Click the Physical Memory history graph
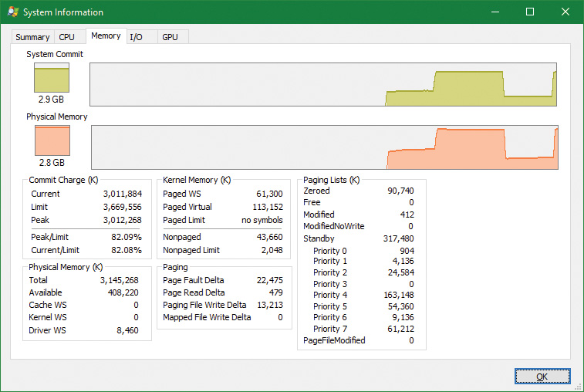This screenshot has height=392, width=584. coord(325,147)
